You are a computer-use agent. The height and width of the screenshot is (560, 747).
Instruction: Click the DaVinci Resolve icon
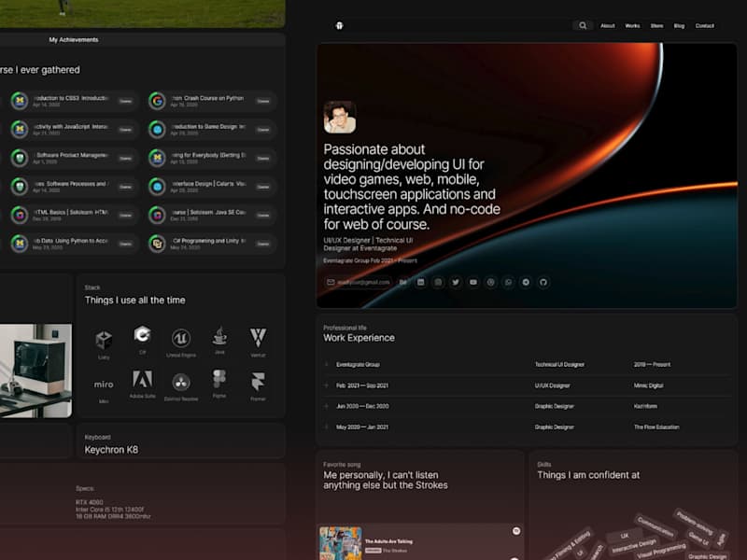coord(181,382)
